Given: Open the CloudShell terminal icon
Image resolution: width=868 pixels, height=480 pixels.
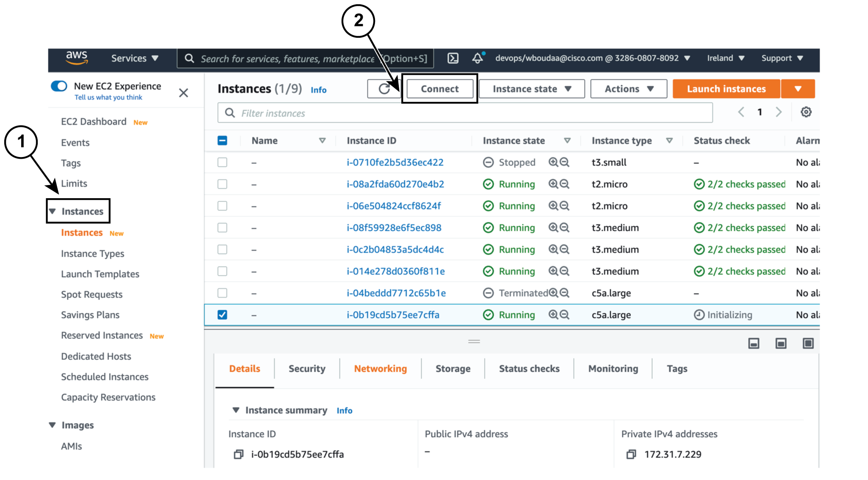Looking at the screenshot, I should (453, 58).
